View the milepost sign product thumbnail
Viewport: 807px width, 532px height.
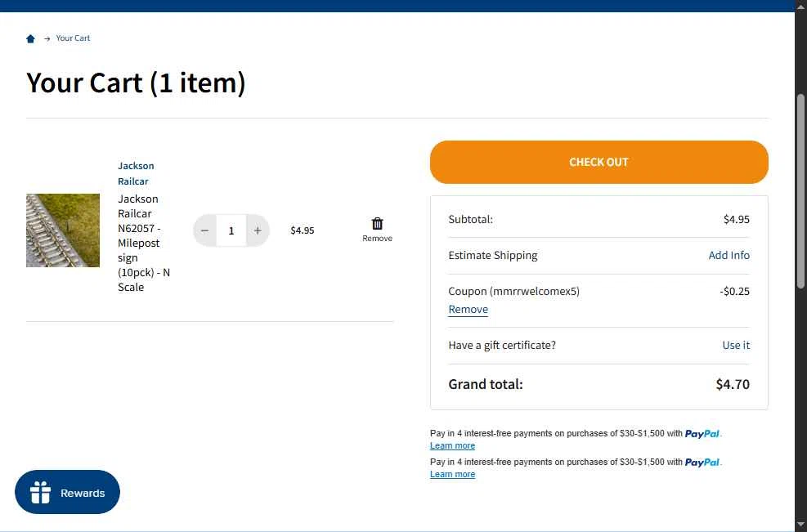pos(63,230)
